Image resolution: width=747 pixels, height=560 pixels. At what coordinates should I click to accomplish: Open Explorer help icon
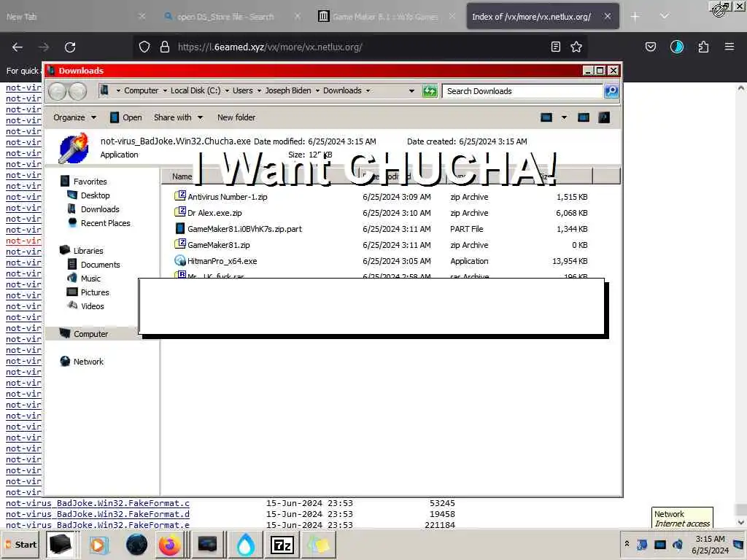tap(604, 117)
